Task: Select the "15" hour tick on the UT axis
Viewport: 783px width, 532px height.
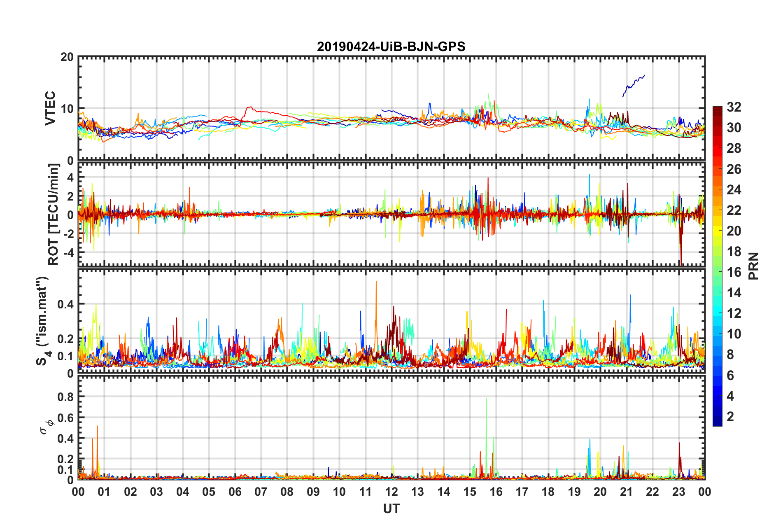Action: (470, 492)
